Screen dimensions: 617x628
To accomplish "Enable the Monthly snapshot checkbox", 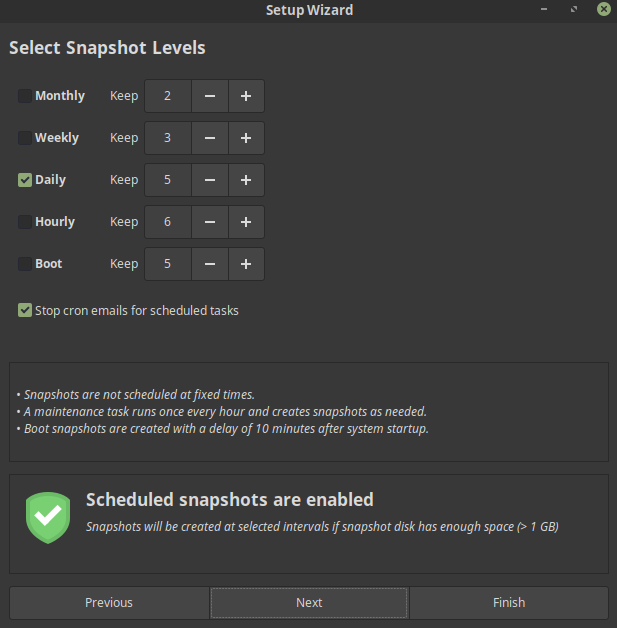I will tap(25, 96).
